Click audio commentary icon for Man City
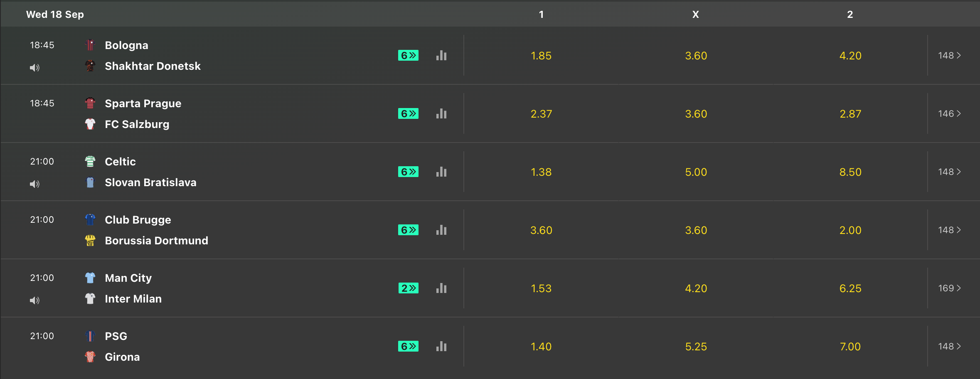The width and height of the screenshot is (980, 379). 34,300
